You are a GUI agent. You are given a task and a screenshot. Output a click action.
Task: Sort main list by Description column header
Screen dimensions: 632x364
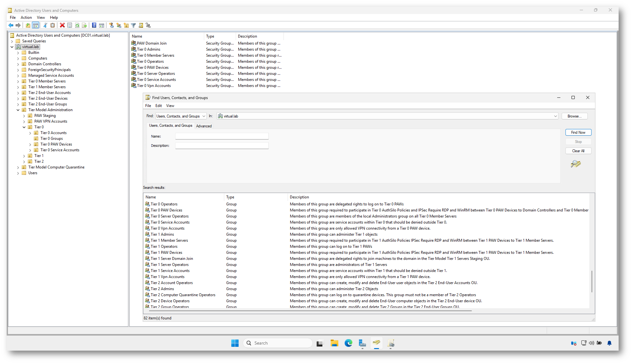point(259,36)
